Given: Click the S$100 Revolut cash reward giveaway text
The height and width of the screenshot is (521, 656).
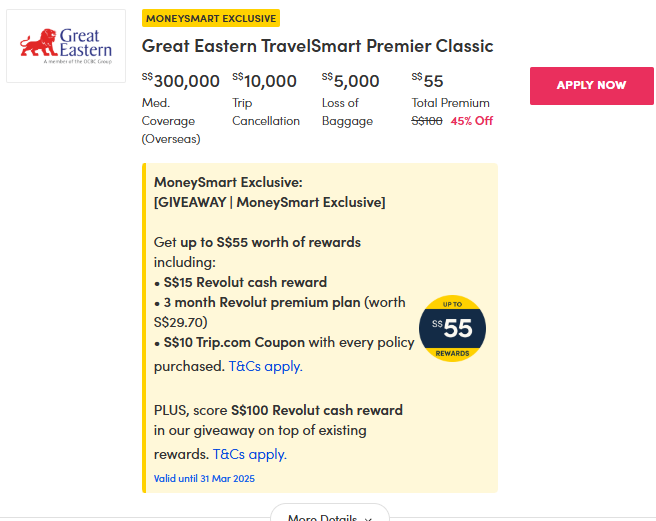Looking at the screenshot, I should pyautogui.click(x=317, y=410).
